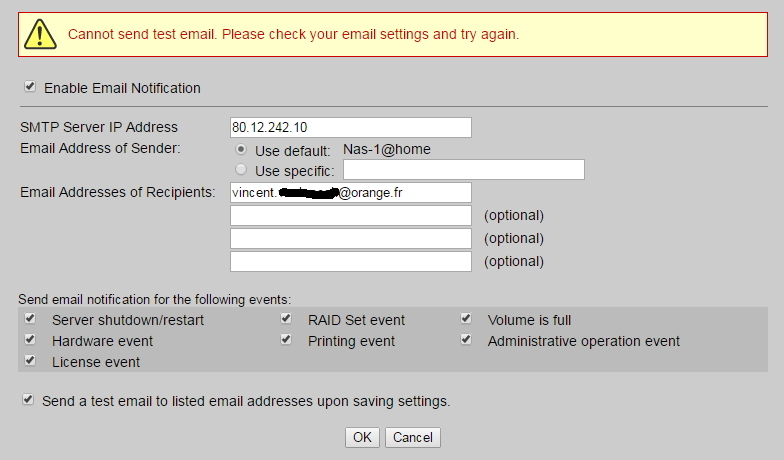This screenshot has width=784, height=460.
Task: Toggle Volume is full notification
Action: [x=466, y=319]
